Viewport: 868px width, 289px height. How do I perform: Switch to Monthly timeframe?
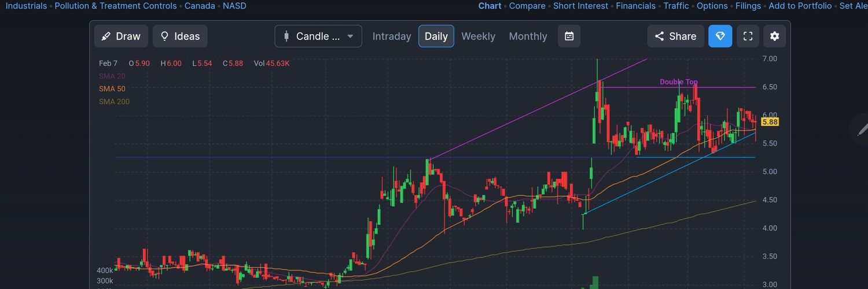tap(528, 36)
